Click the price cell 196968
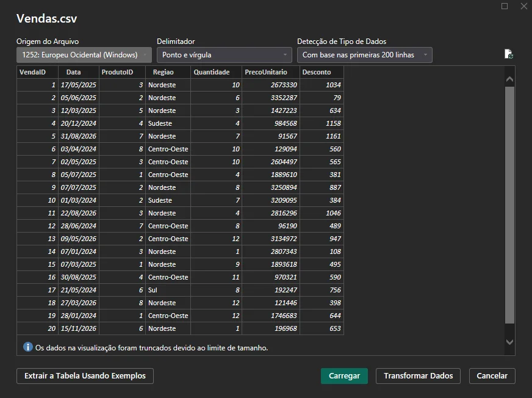Image resolution: width=532 pixels, height=398 pixels. pos(271,328)
